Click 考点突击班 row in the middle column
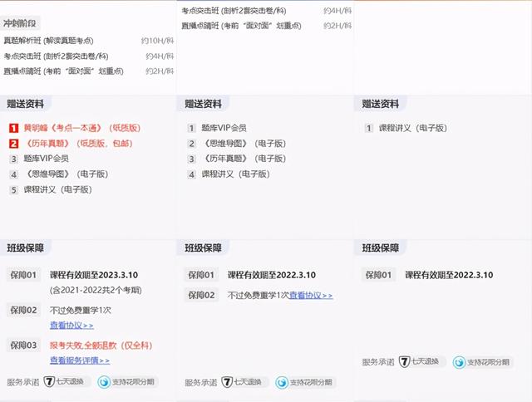The width and height of the screenshot is (532, 402). click(x=266, y=11)
